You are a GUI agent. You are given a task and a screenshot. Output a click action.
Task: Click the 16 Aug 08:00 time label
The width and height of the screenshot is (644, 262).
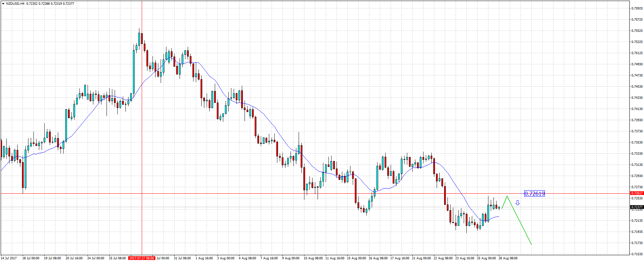click(x=378, y=258)
